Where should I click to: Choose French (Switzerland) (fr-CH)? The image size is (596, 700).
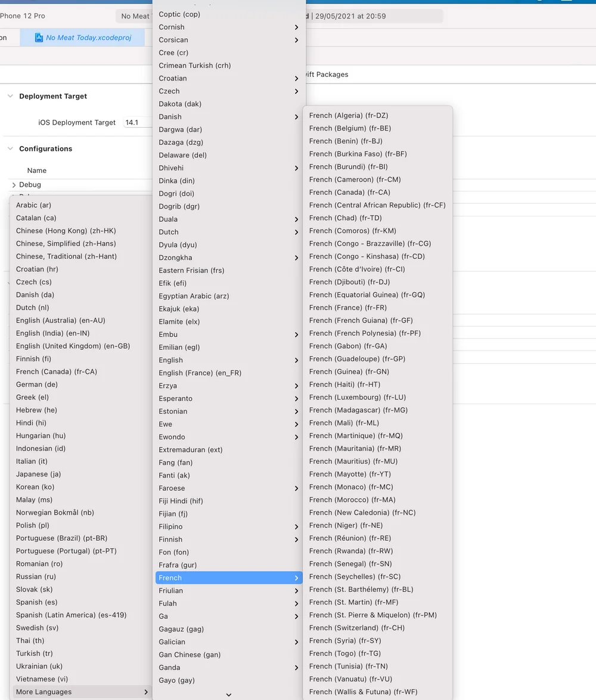coord(356,628)
